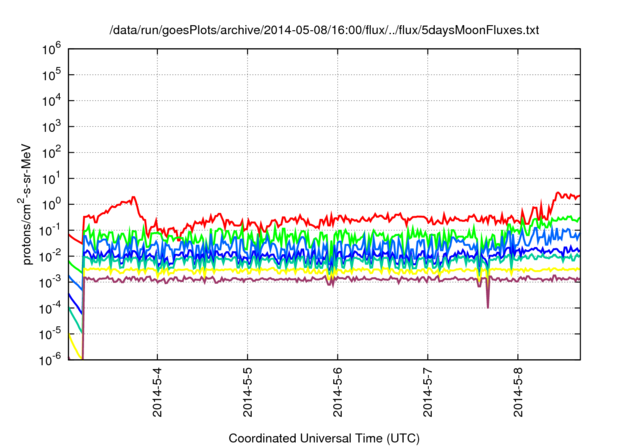Click the 10^4 y-axis tick label
Screen dimensions: 640x448
click(51, 100)
